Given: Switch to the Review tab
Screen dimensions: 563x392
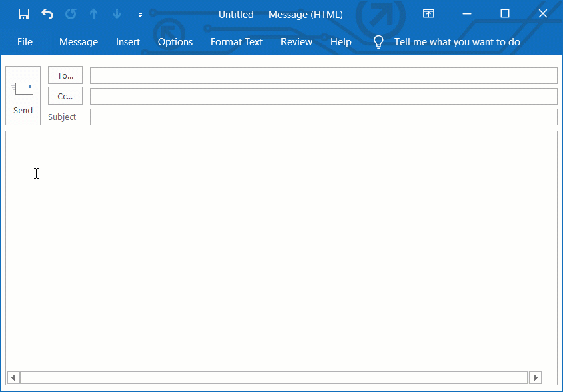Looking at the screenshot, I should tap(296, 41).
